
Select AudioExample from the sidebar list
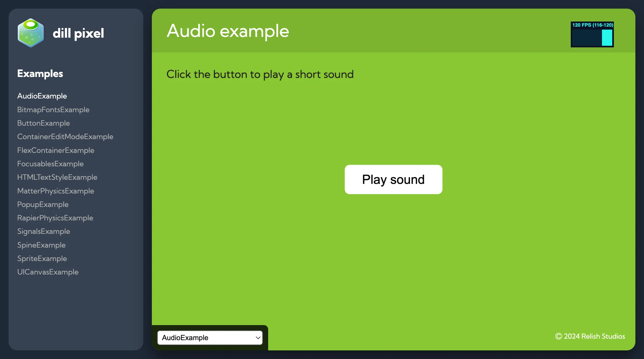(42, 96)
